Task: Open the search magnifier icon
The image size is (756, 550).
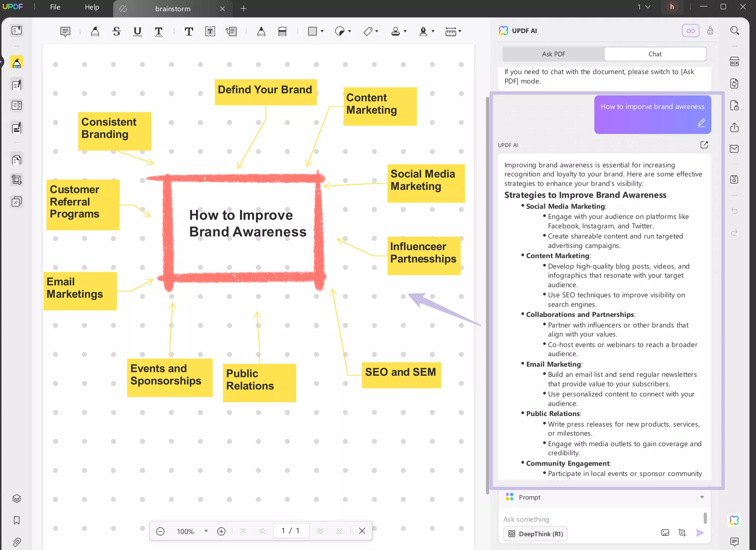Action: coord(735,30)
